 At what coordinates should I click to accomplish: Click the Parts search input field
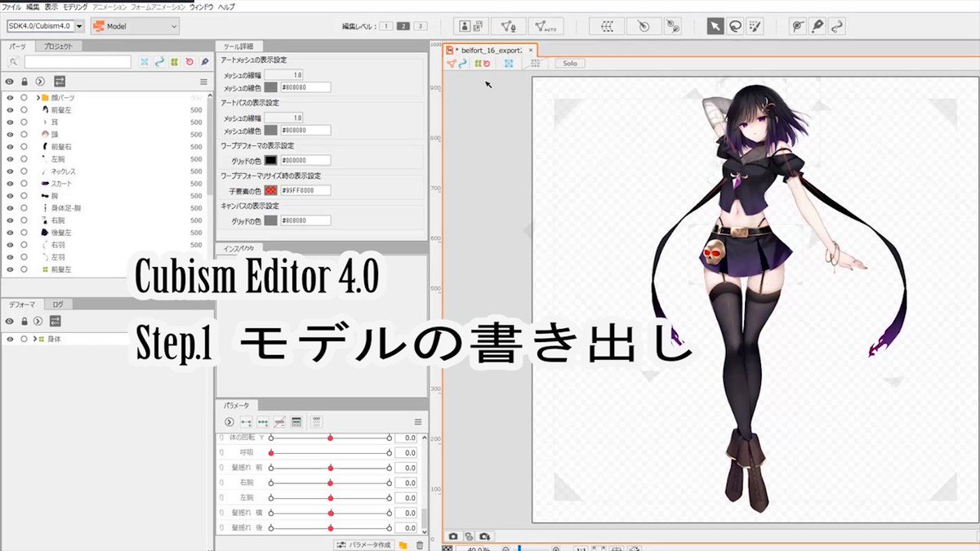pos(78,61)
